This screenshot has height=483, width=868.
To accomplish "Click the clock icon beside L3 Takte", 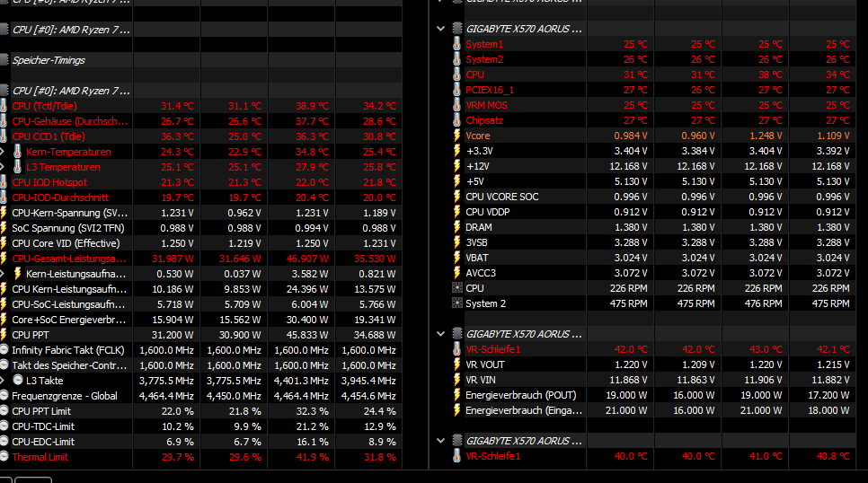I will 18,380.
